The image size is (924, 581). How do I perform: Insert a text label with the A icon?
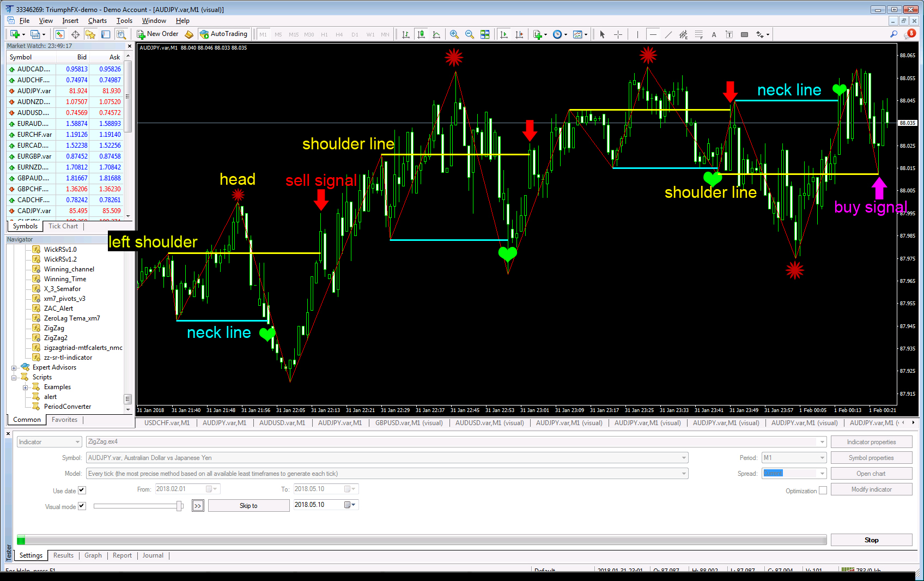(714, 34)
